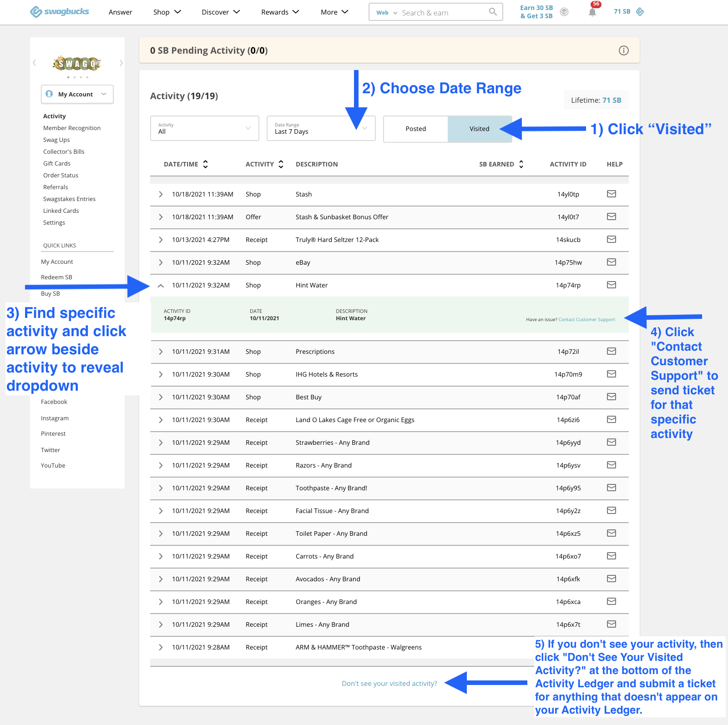Screen dimensions: 728x725
Task: Collapse the Hint Water activity row
Action: pyautogui.click(x=161, y=286)
